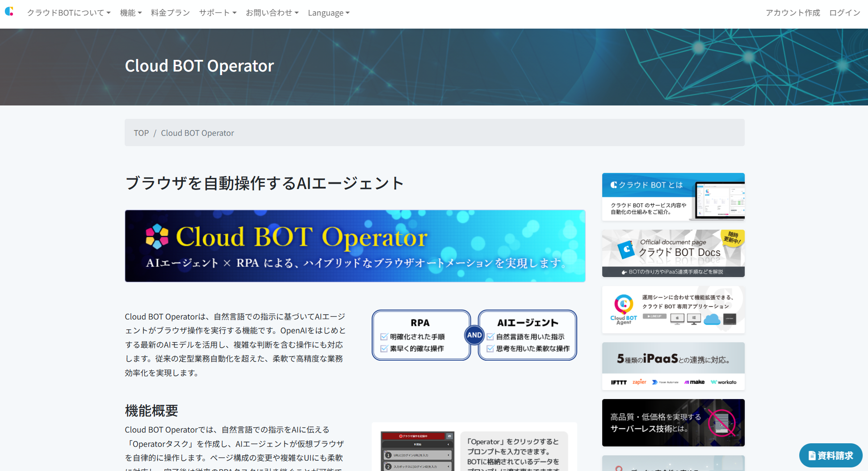Click the zapier logo in iPaaS banner
The width and height of the screenshot is (868, 471).
[639, 382]
